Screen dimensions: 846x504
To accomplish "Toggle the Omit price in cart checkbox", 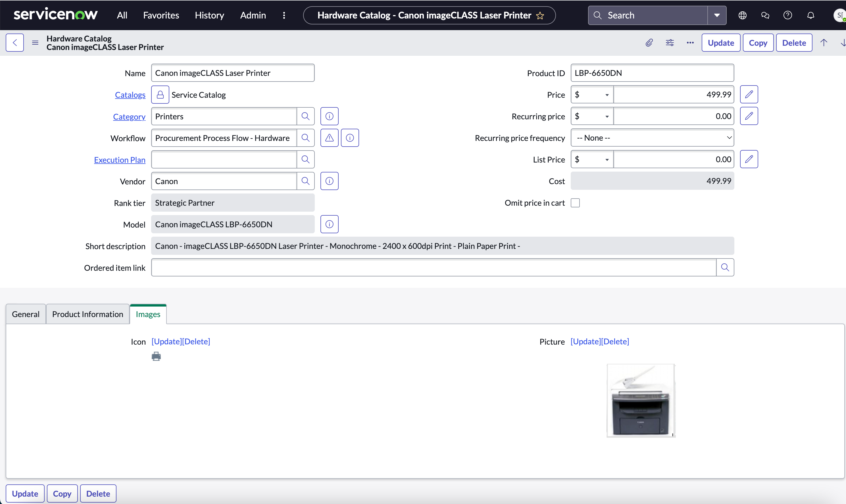I will coord(576,203).
